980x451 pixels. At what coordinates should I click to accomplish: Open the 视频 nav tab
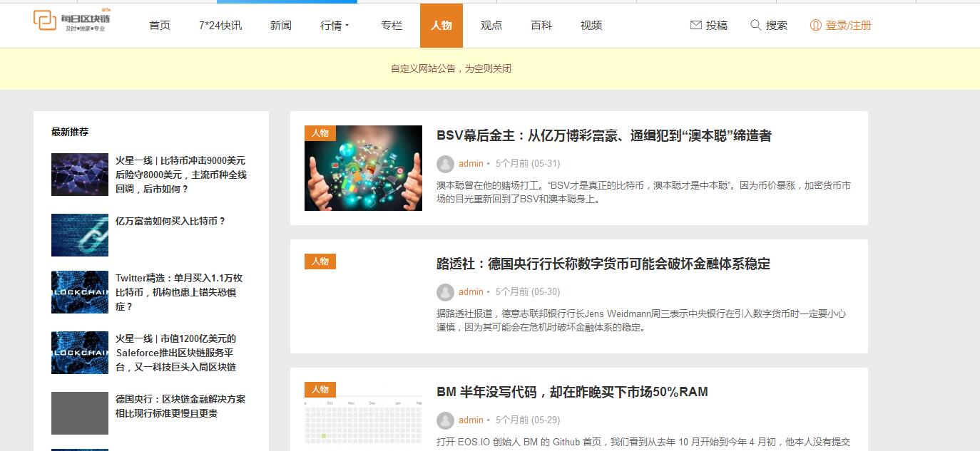pos(591,26)
